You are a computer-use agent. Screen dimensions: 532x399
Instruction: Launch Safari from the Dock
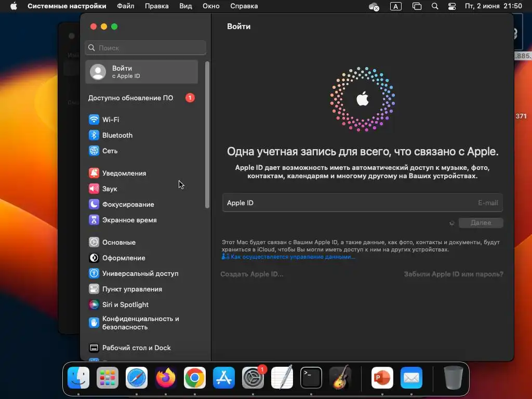click(x=137, y=378)
